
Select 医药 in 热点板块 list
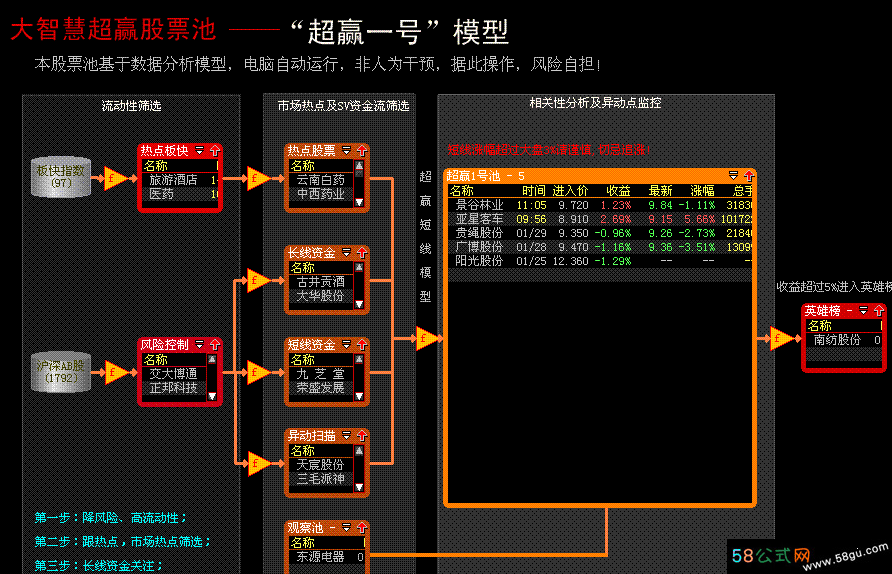pos(161,194)
